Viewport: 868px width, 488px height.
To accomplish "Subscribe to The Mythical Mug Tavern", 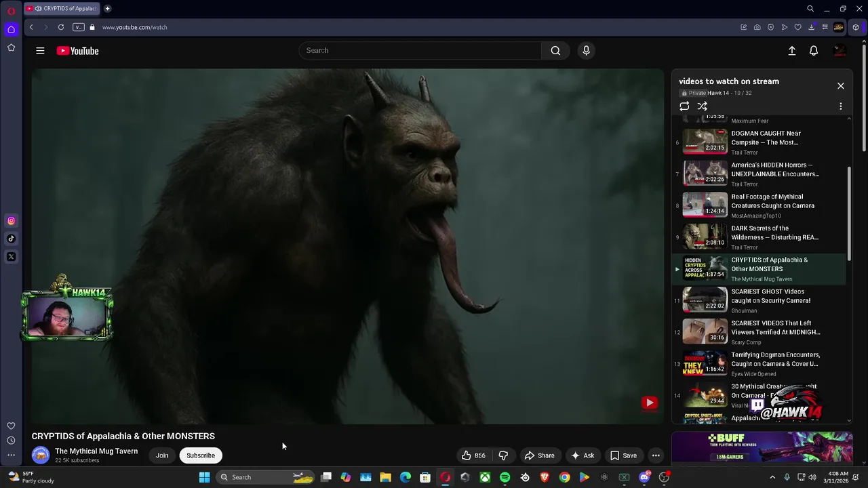I will [x=201, y=455].
